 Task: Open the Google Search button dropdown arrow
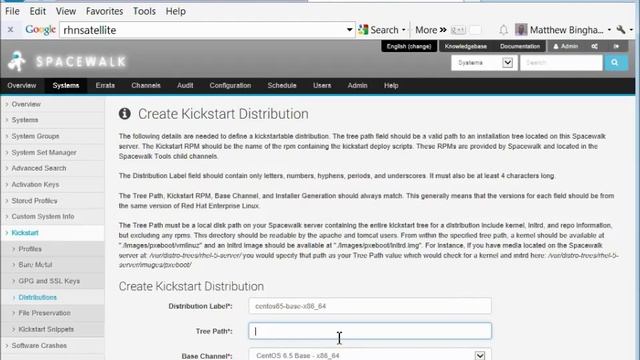pos(404,30)
